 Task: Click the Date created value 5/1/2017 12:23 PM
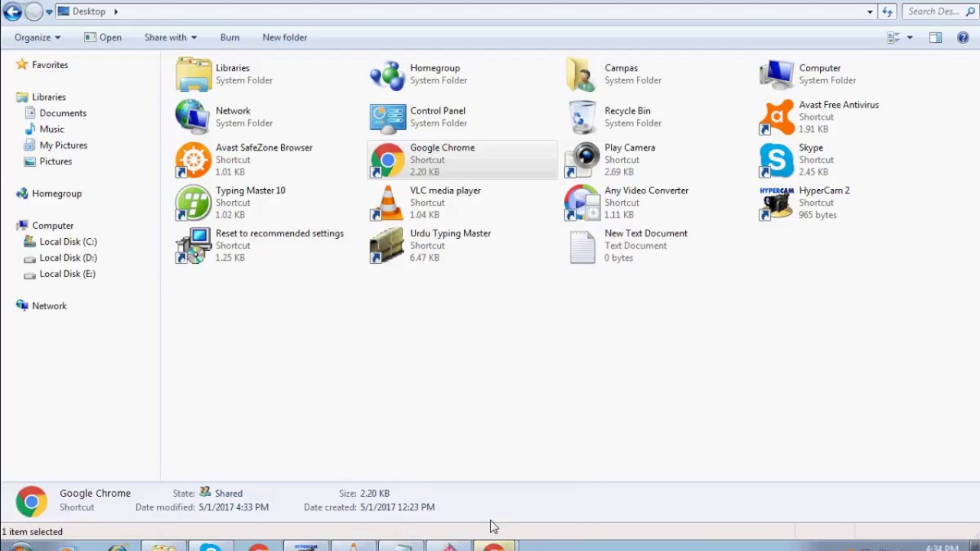(x=397, y=507)
